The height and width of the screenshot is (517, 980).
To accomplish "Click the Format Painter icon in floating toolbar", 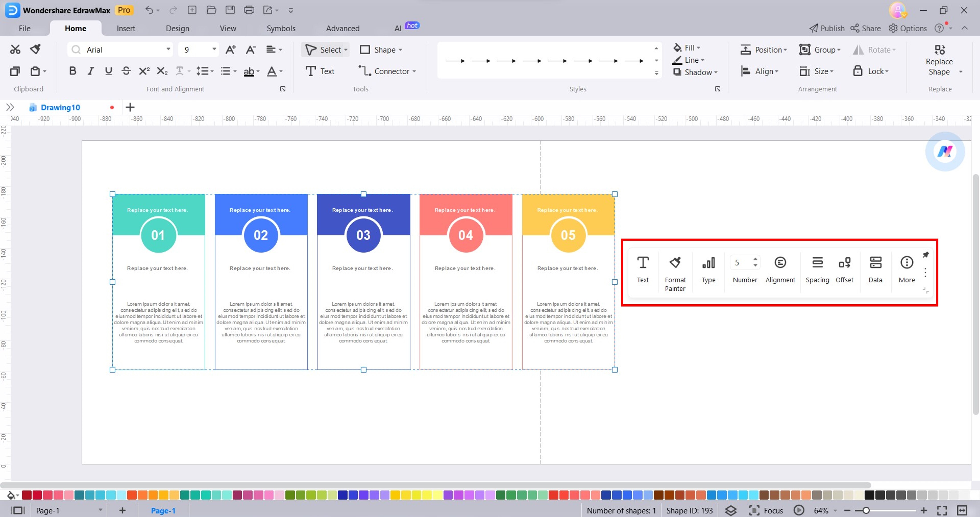I will 675,262.
